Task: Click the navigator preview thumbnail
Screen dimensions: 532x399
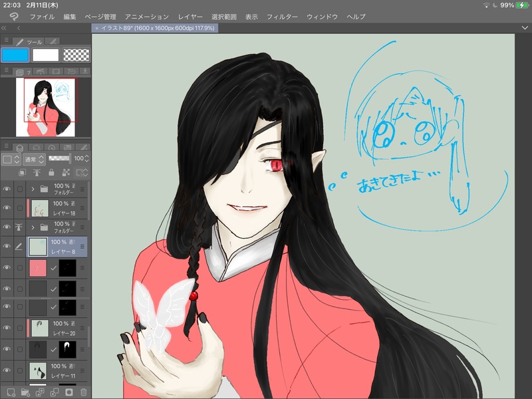Action: click(45, 107)
